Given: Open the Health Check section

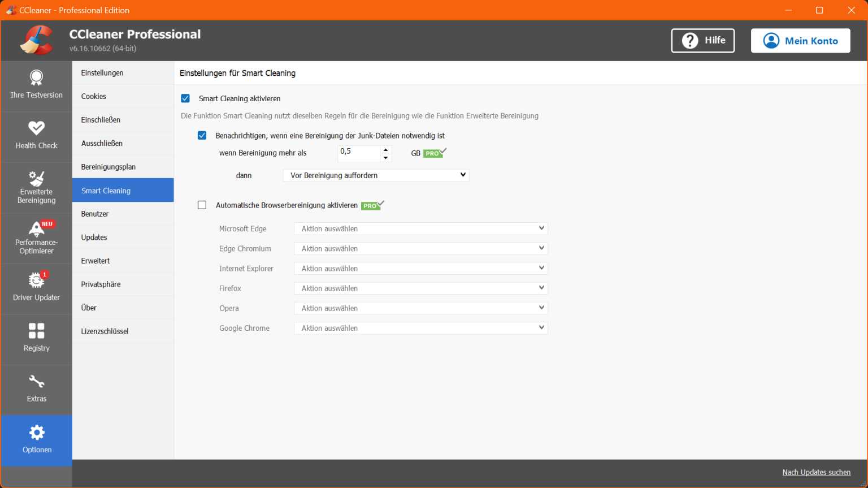Looking at the screenshot, I should pos(36,136).
